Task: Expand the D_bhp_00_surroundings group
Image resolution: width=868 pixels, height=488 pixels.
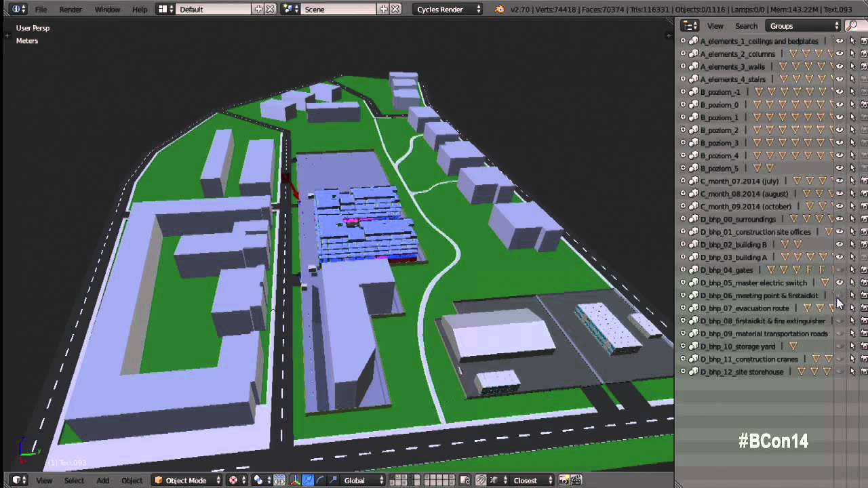Action: click(683, 219)
